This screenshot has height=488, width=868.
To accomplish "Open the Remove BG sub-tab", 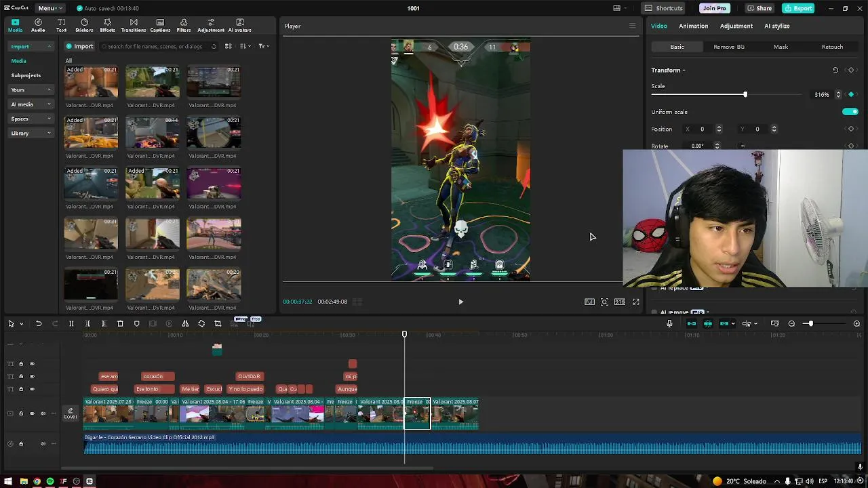I will point(729,47).
